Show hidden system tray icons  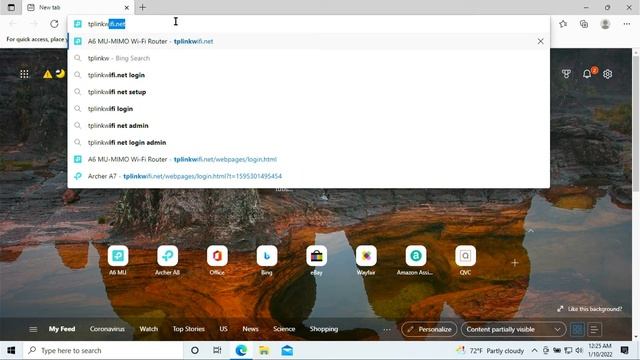tap(534, 350)
